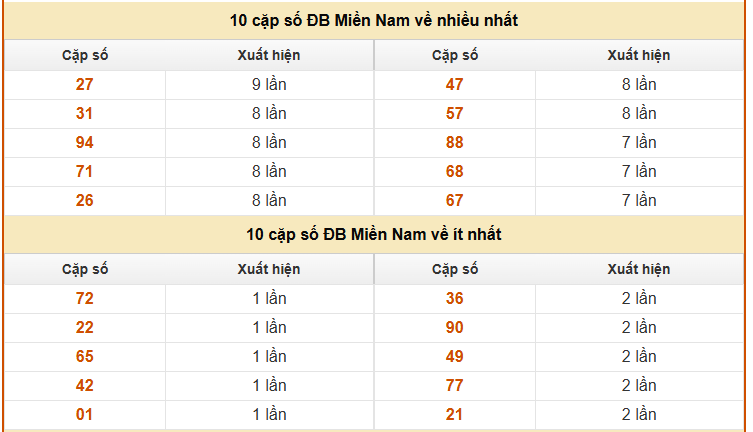Select number pair 26
This screenshot has width=753, height=432.
tap(84, 201)
